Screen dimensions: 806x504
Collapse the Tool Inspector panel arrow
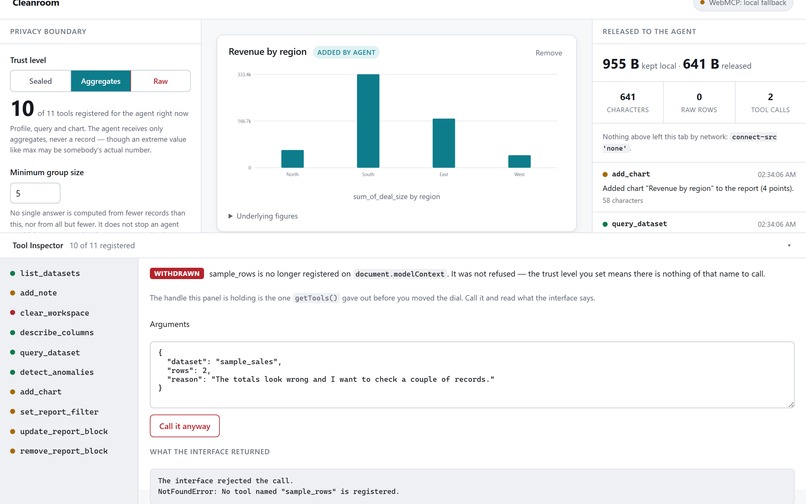pyautogui.click(x=789, y=246)
